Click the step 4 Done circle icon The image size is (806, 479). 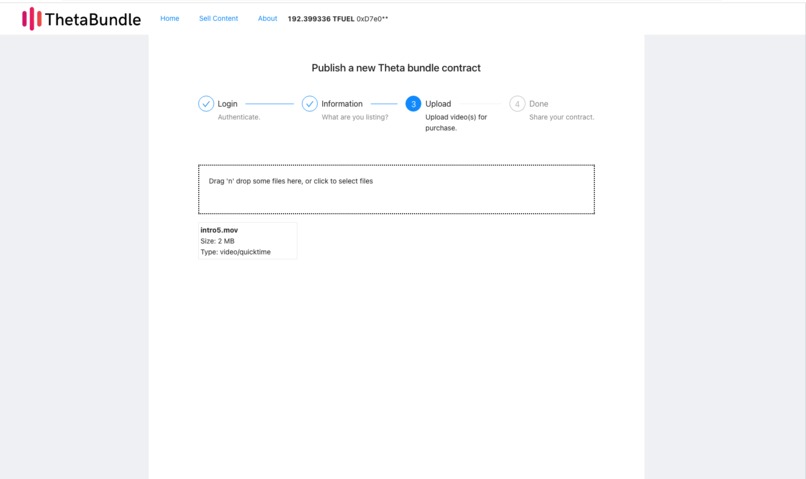click(x=517, y=104)
